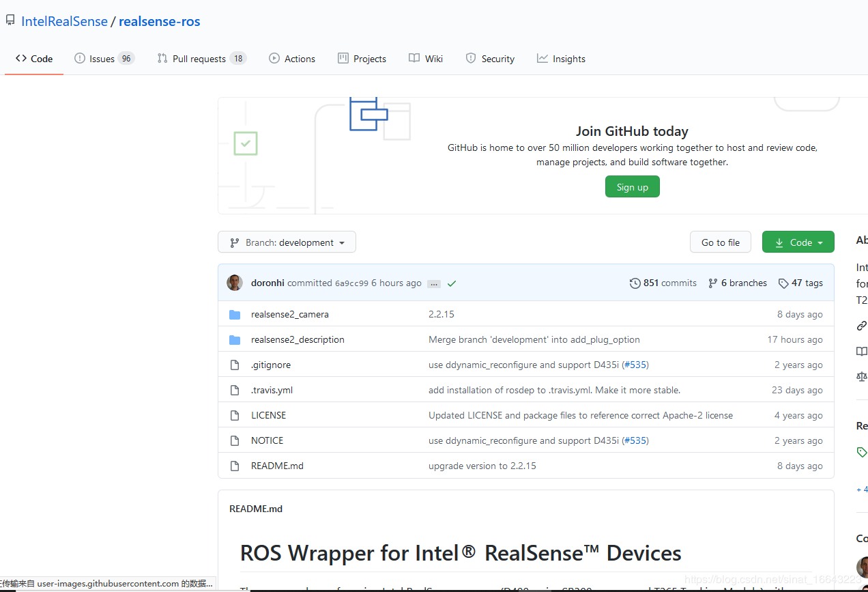Viewport: 868px width, 592px height.
Task: Click the branch icon next to 6 branches
Action: tap(712, 283)
